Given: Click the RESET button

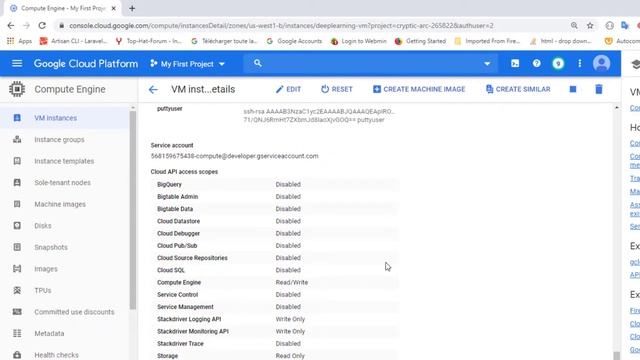Looking at the screenshot, I should tap(337, 89).
